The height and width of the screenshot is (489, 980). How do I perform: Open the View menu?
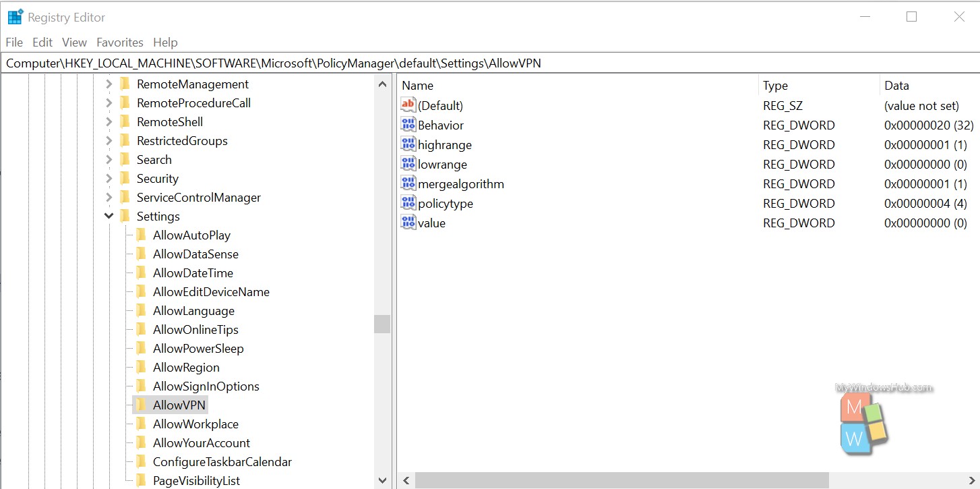click(74, 42)
